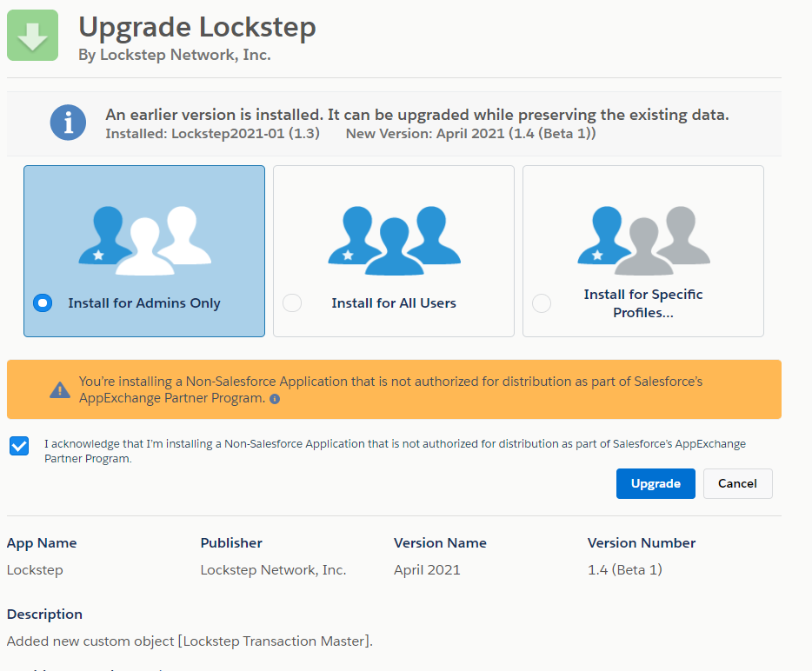The width and height of the screenshot is (812, 671).
Task: Uncheck the Non-Salesforce acknowledgment checkbox
Action: [19, 446]
